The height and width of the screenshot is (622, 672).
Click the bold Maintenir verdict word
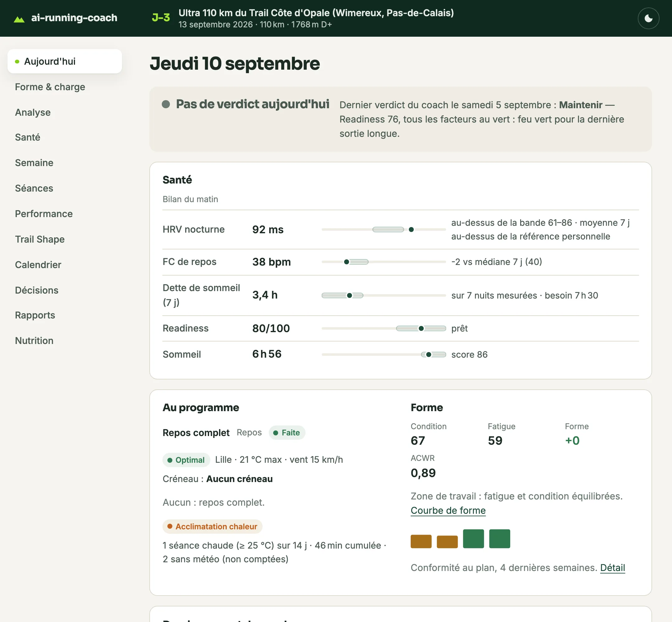click(581, 105)
